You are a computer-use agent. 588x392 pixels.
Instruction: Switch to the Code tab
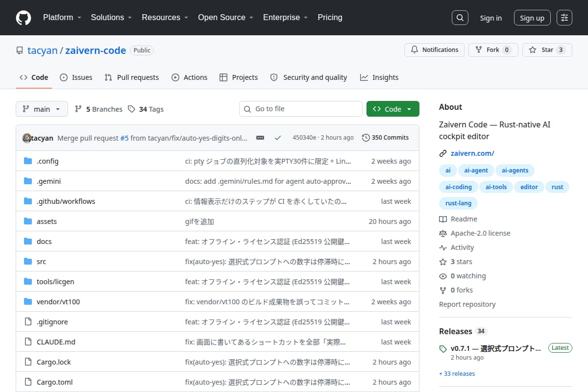tap(34, 77)
